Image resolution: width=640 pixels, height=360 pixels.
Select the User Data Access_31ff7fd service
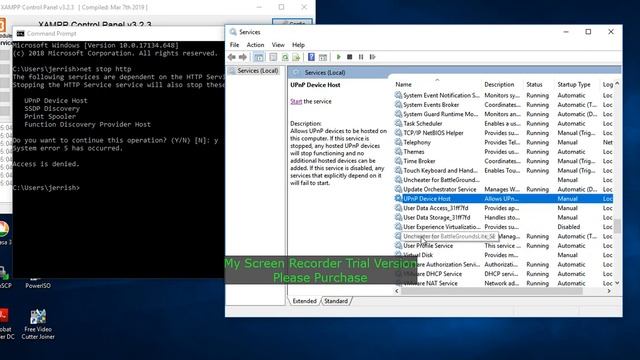tap(503, 208)
